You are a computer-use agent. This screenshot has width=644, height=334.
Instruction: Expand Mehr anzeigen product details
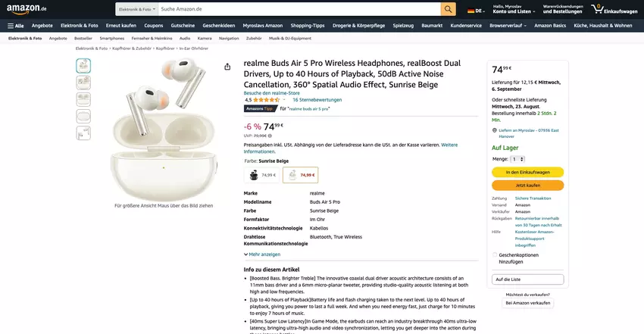(262, 254)
